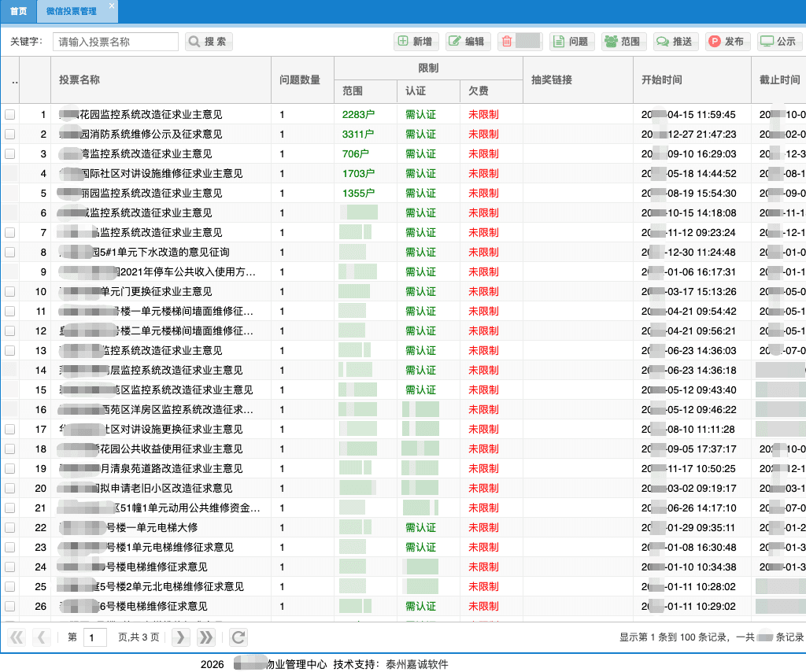Tick the checkbox for row 13
Viewport: 806px width, 672px height.
point(9,350)
